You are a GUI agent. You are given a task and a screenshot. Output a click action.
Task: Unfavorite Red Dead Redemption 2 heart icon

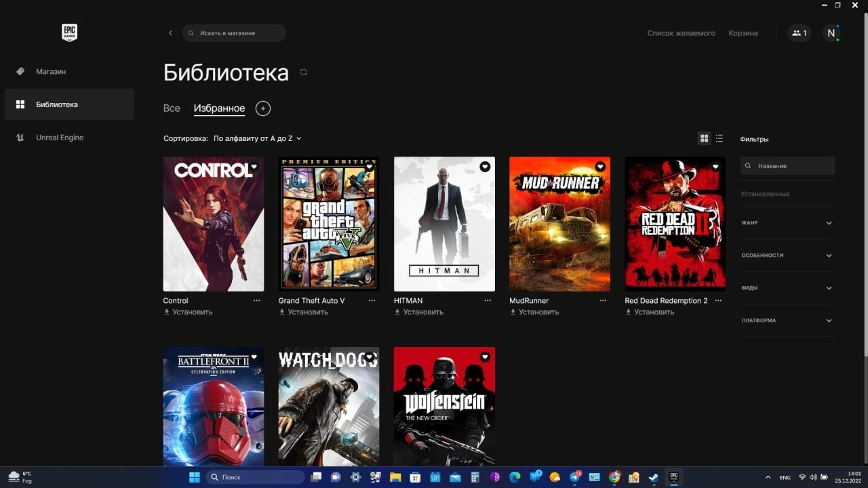pyautogui.click(x=715, y=167)
